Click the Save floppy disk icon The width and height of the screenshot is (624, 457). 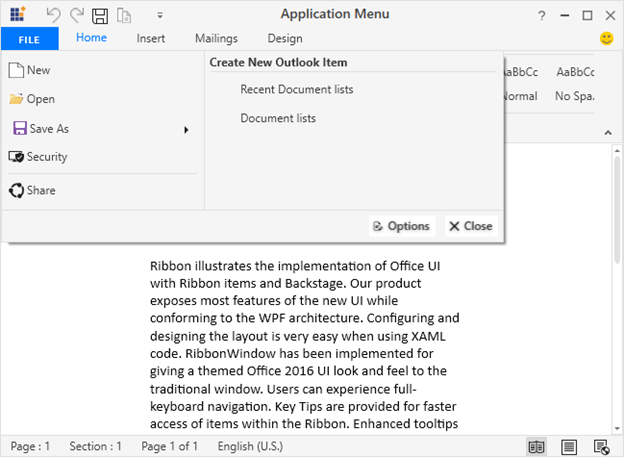point(100,15)
